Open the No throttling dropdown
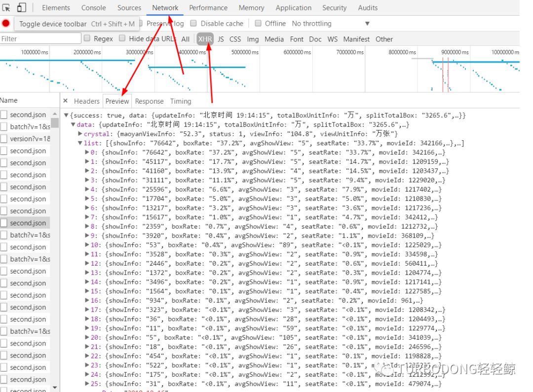The height and width of the screenshot is (392, 533). pyautogui.click(x=330, y=24)
